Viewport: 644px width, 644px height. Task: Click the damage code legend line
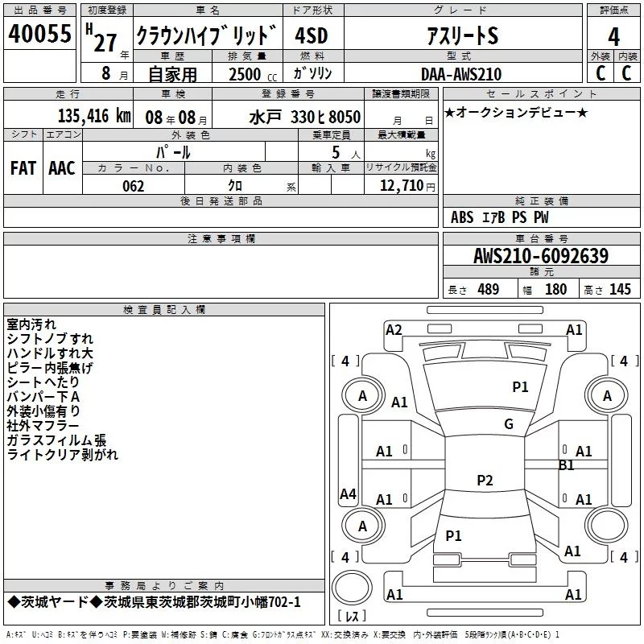point(283,635)
